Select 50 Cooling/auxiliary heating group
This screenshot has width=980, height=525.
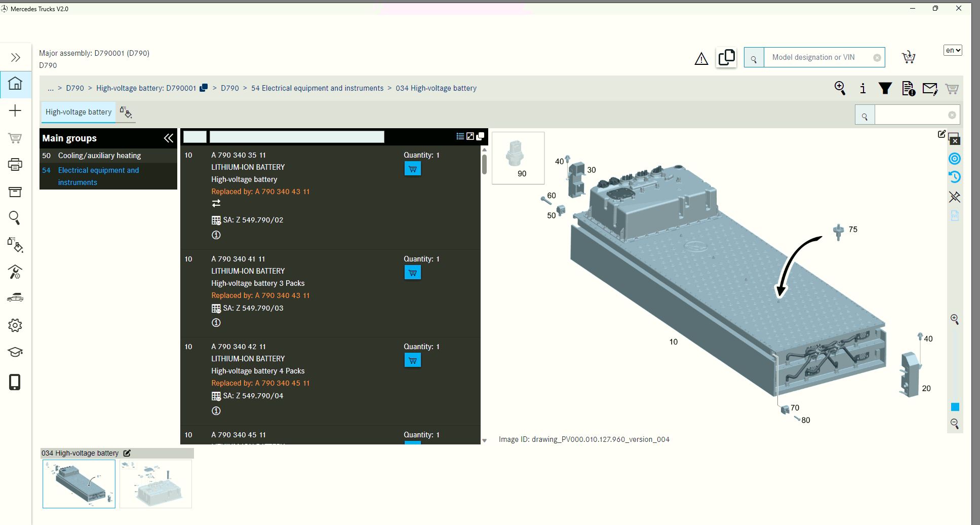(x=99, y=156)
